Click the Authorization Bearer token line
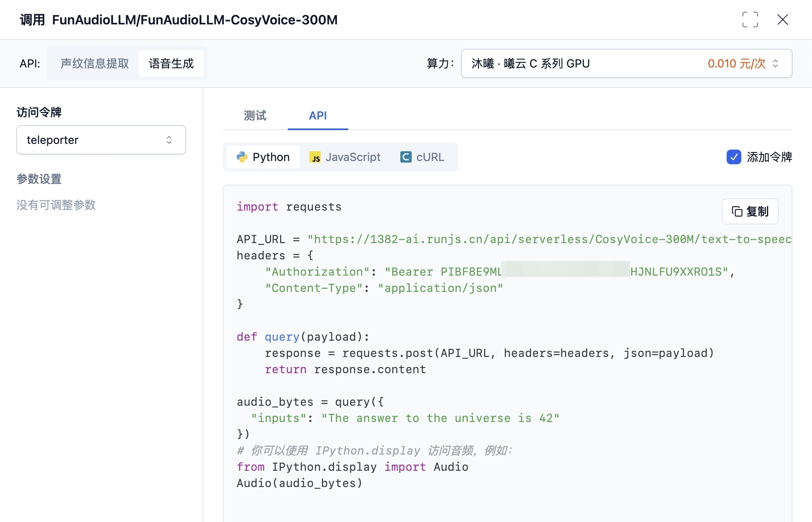812x522 pixels. click(x=500, y=272)
